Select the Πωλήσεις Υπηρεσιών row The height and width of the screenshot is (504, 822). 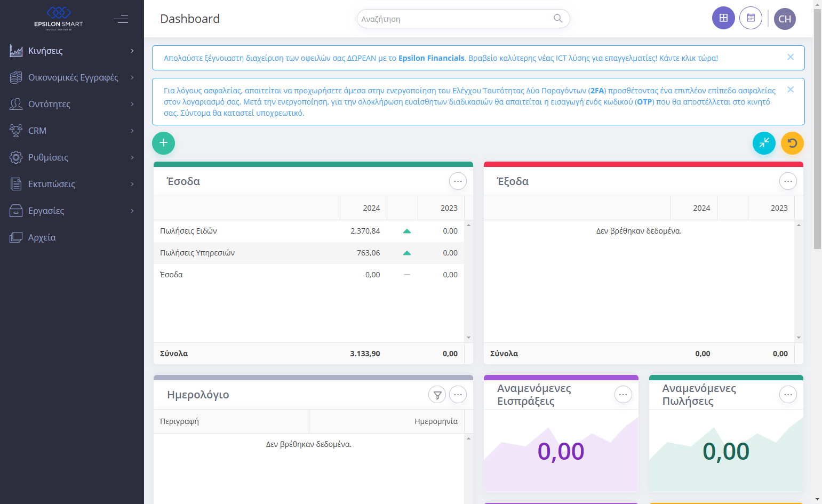click(309, 253)
